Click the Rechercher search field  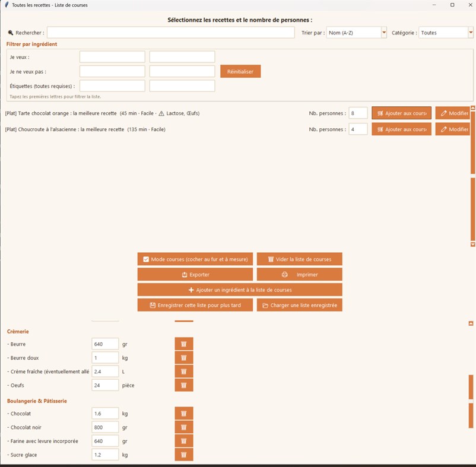pyautogui.click(x=171, y=33)
